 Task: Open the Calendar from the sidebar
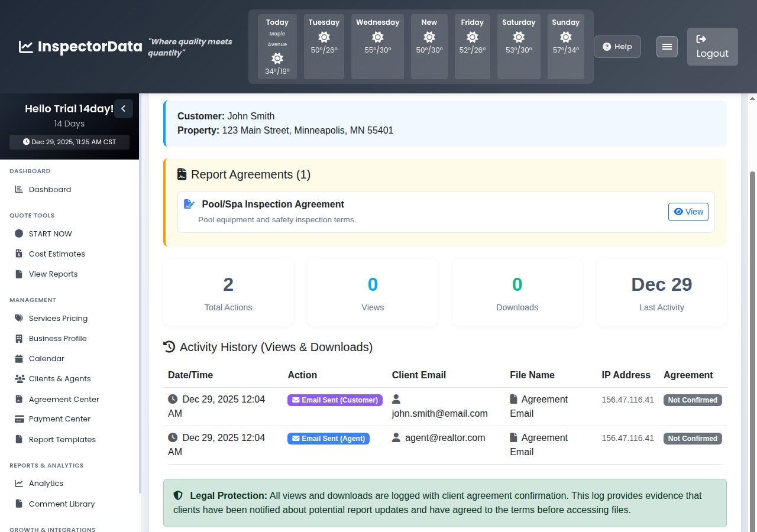coord(47,358)
